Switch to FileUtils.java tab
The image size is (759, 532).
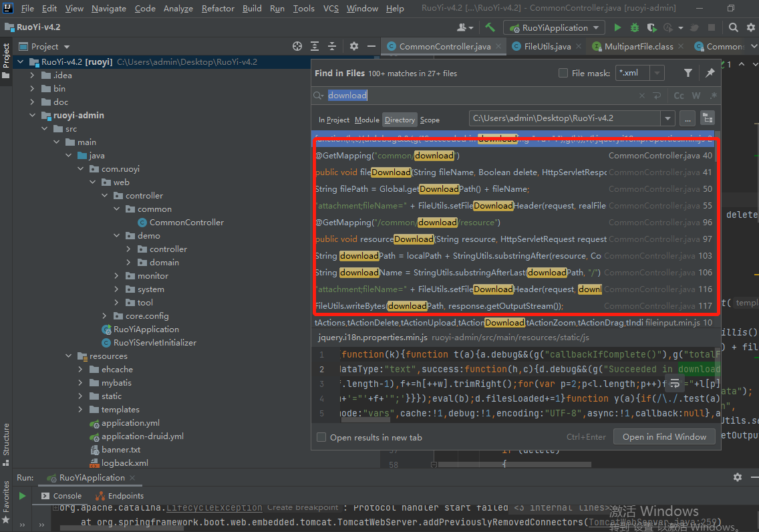point(547,47)
